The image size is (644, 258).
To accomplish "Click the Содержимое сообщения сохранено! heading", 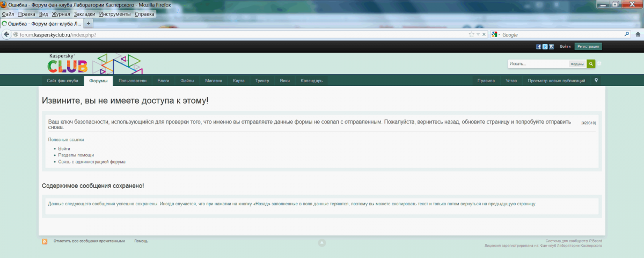I will 93,186.
